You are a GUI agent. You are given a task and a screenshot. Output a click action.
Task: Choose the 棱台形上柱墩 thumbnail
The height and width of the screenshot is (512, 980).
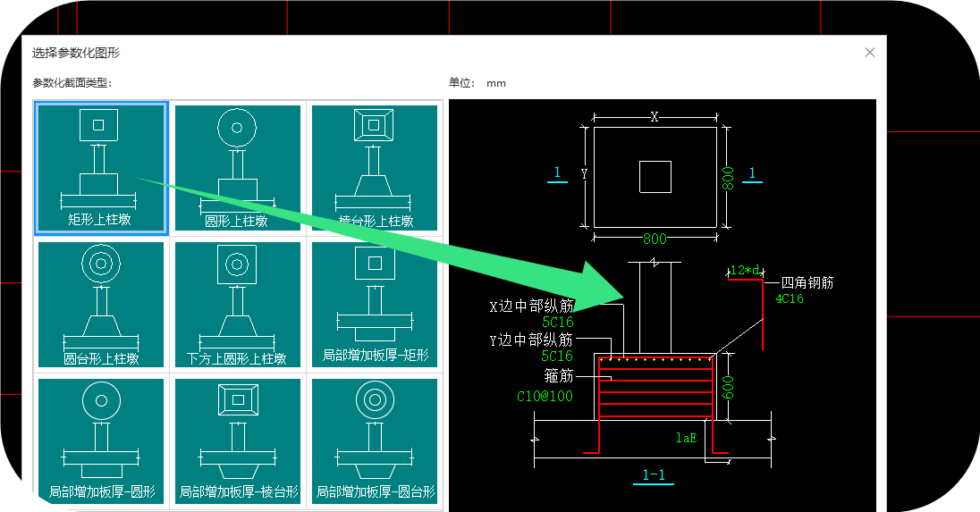[x=375, y=168]
